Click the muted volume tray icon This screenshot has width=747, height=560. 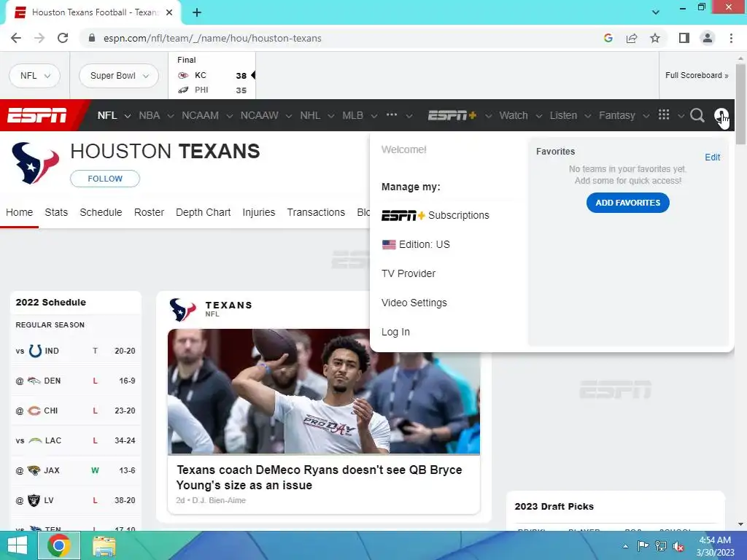pos(678,546)
